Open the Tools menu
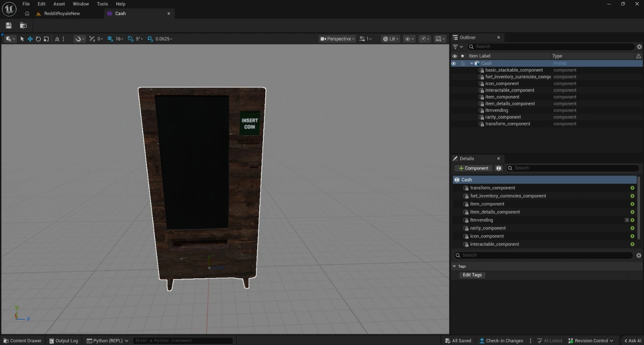The image size is (644, 345). pos(102,4)
